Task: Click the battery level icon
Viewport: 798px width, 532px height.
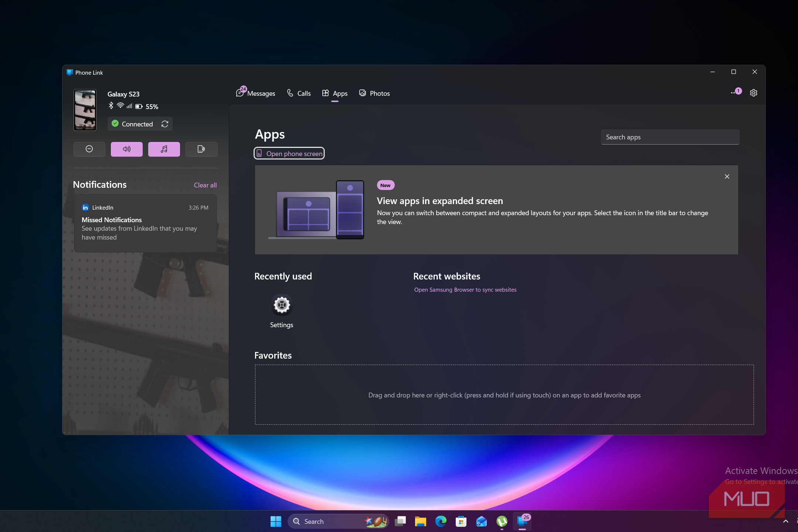Action: pos(139,106)
